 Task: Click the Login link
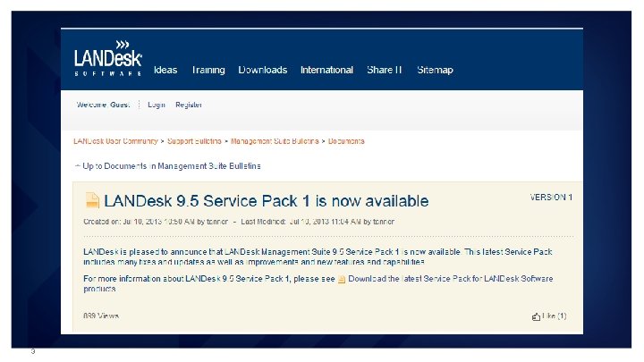click(157, 105)
